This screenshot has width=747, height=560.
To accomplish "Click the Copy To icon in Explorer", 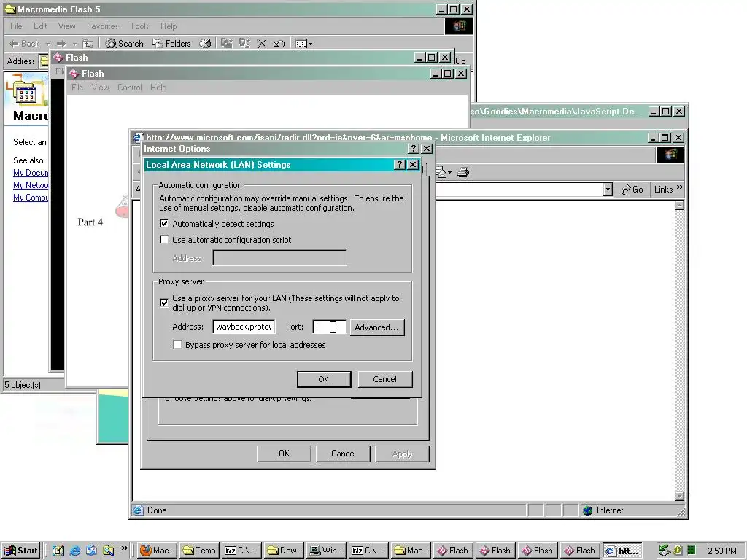I will tap(244, 44).
